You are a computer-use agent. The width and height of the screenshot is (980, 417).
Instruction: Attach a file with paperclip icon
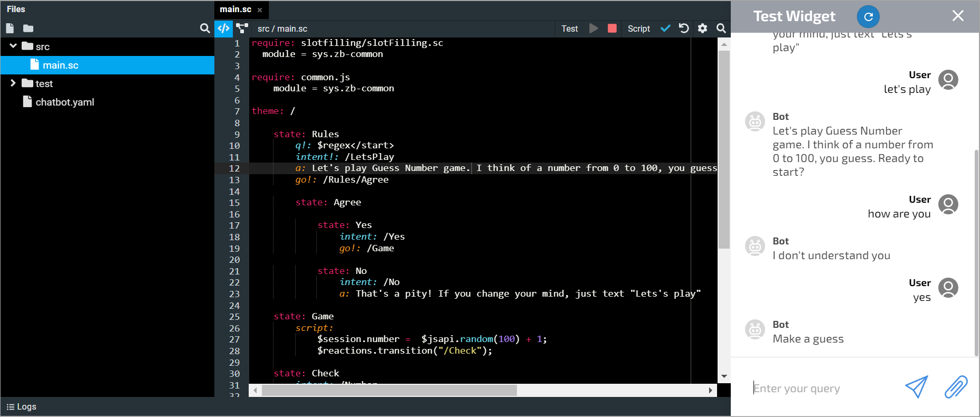pos(956,387)
